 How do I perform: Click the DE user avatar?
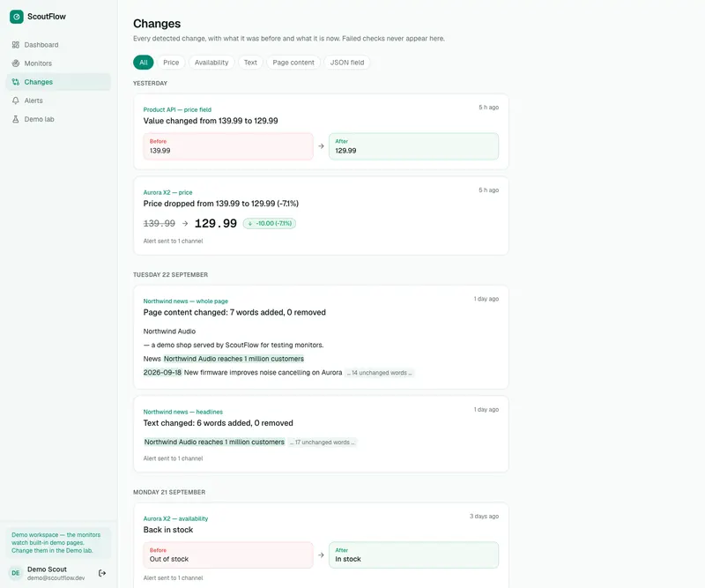(16, 573)
